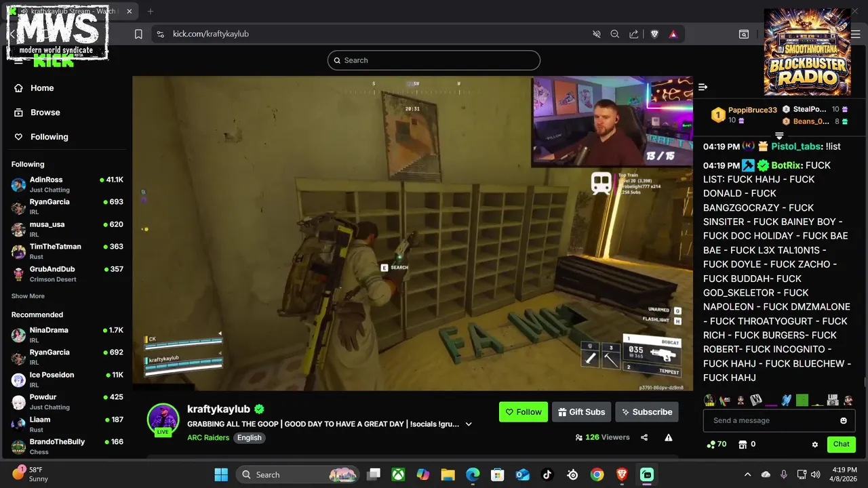Share the stream via share icon
The height and width of the screenshot is (488, 868).
(644, 438)
